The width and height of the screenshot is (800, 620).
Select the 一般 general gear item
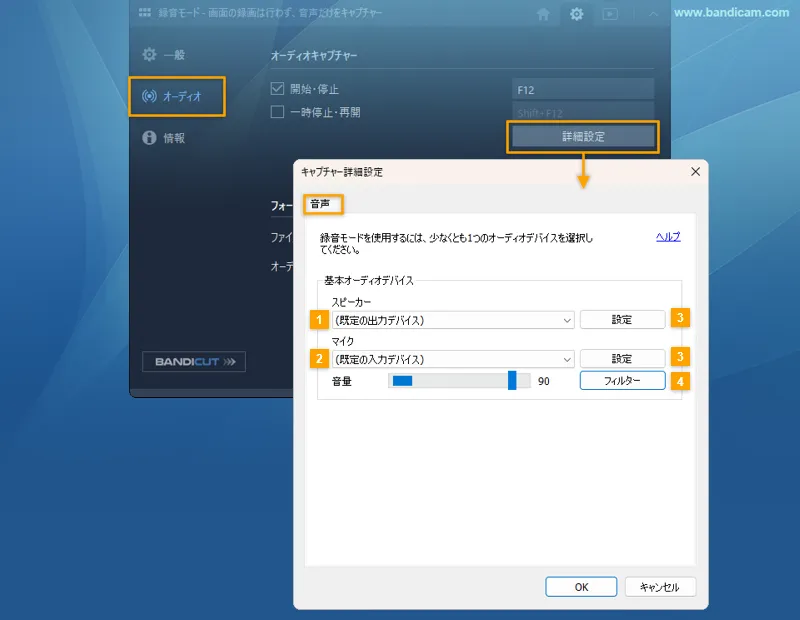click(x=163, y=55)
